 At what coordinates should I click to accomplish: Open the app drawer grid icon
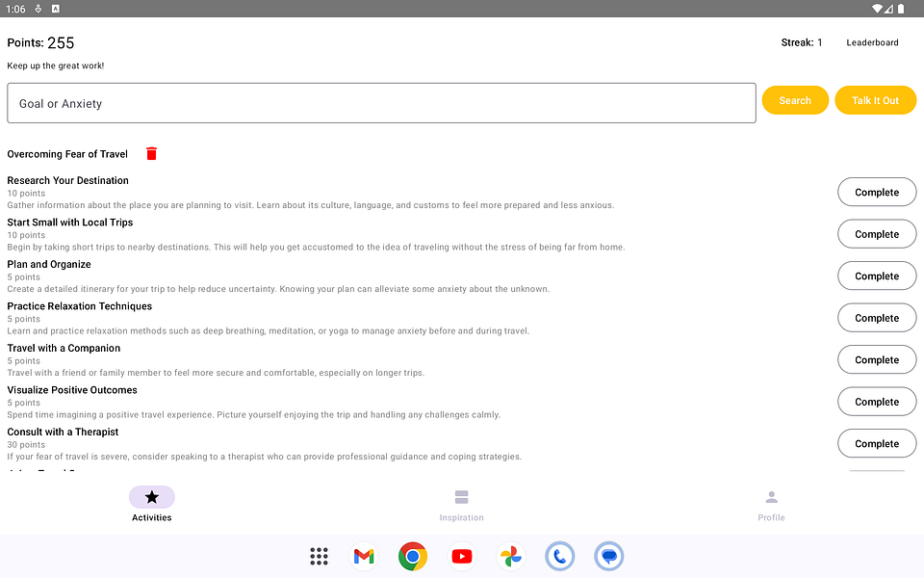[x=319, y=556]
